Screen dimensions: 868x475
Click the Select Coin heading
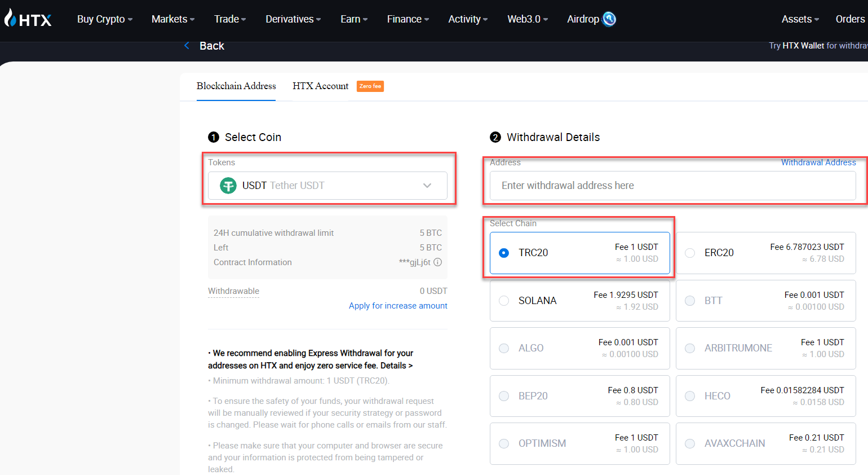coord(253,137)
